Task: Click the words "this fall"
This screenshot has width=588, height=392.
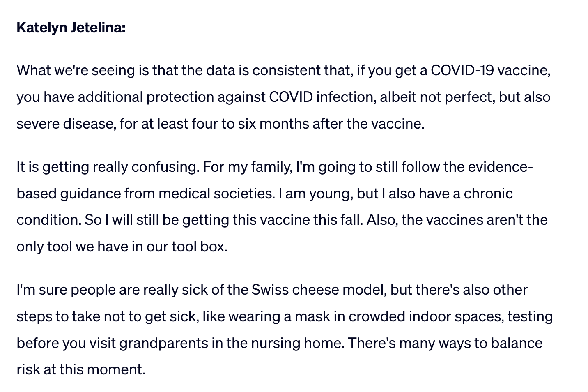Action: (x=338, y=220)
